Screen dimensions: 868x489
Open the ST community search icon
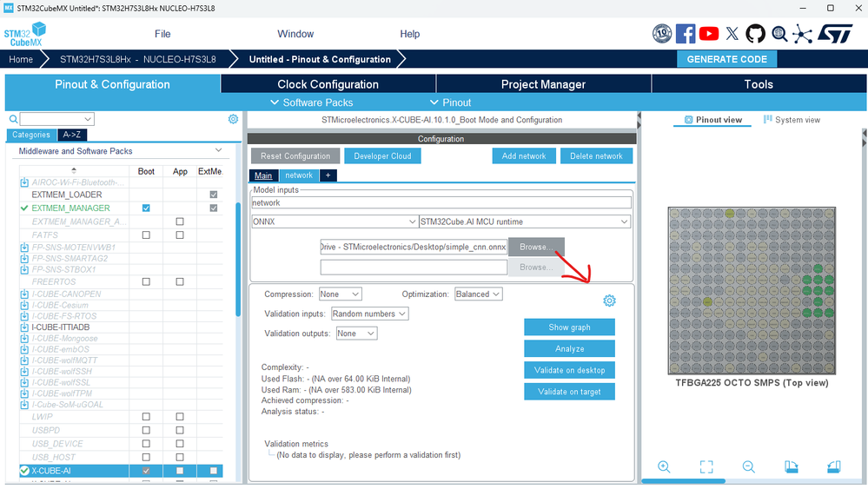pyautogui.click(x=779, y=34)
